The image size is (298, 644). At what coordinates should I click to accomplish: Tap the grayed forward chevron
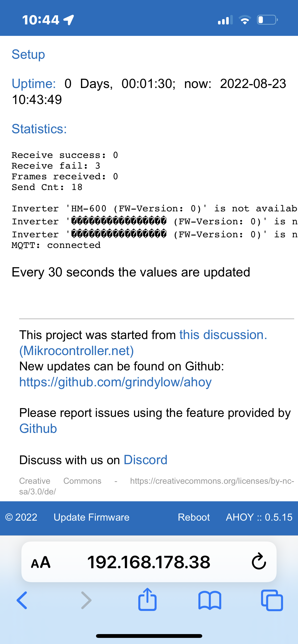(86, 601)
